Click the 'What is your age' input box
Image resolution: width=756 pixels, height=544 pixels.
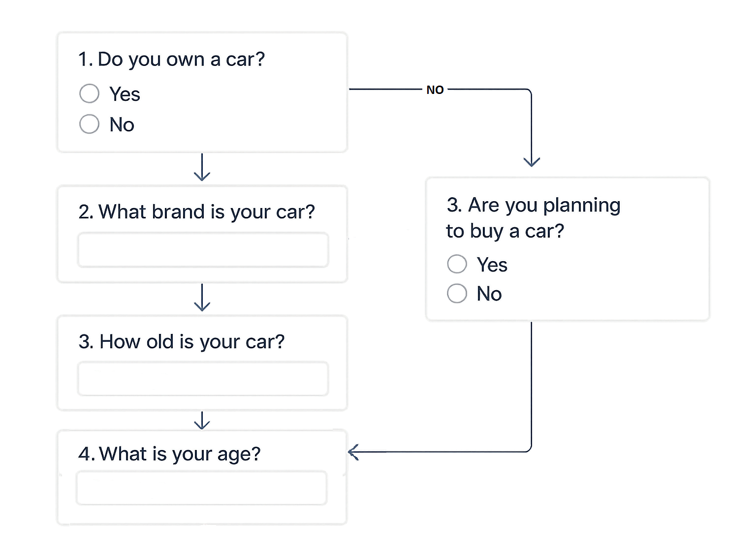point(202,488)
